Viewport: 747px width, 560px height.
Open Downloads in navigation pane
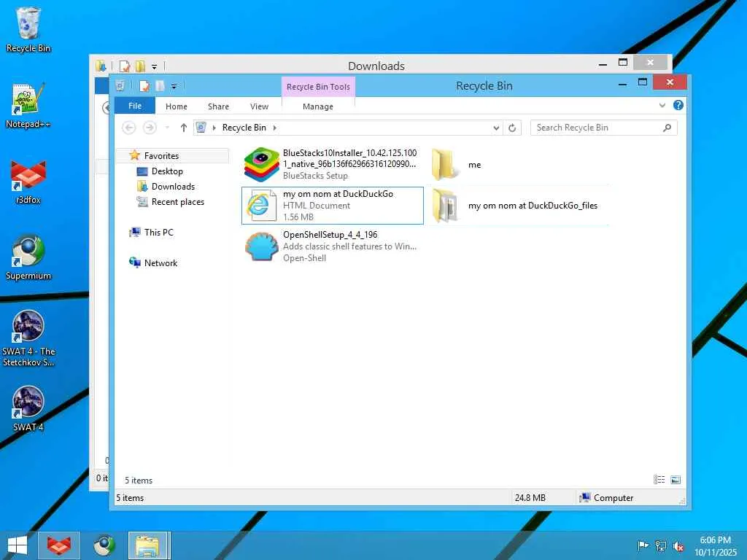pyautogui.click(x=173, y=186)
